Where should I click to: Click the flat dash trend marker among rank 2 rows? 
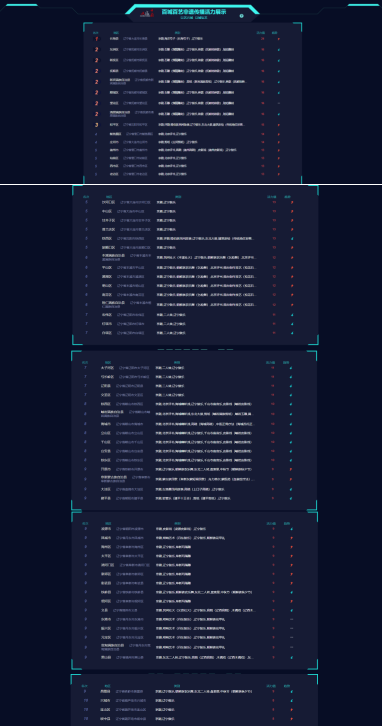coord(279,103)
